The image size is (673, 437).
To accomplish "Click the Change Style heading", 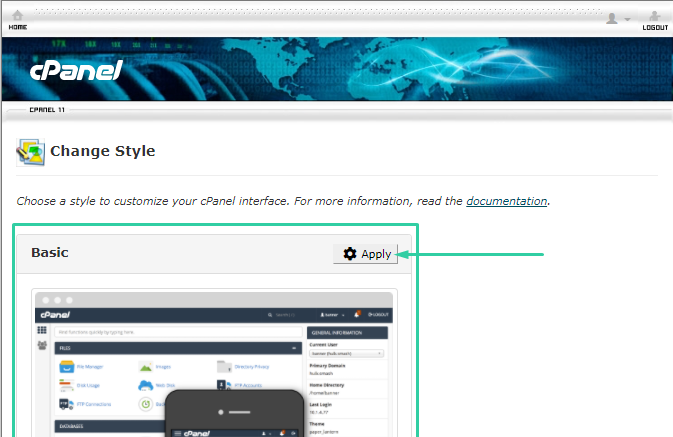I will (x=103, y=151).
